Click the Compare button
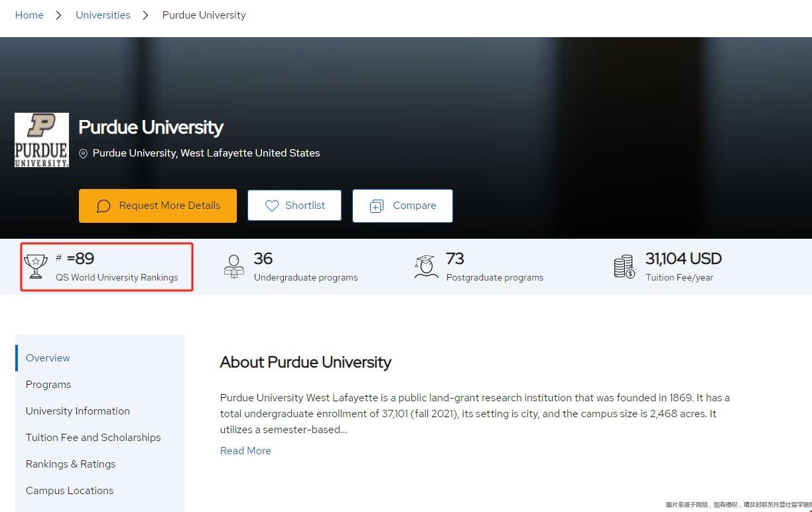 [x=403, y=206]
